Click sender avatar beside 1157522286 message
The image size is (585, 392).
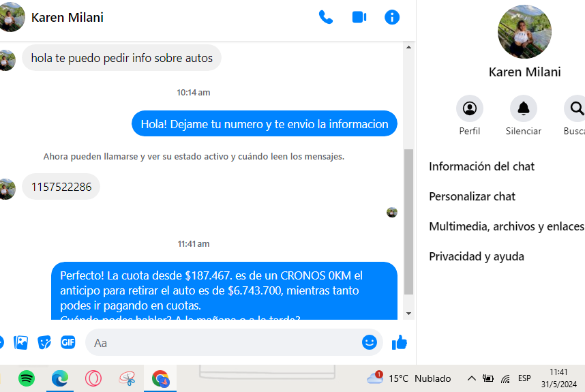pyautogui.click(x=7, y=190)
